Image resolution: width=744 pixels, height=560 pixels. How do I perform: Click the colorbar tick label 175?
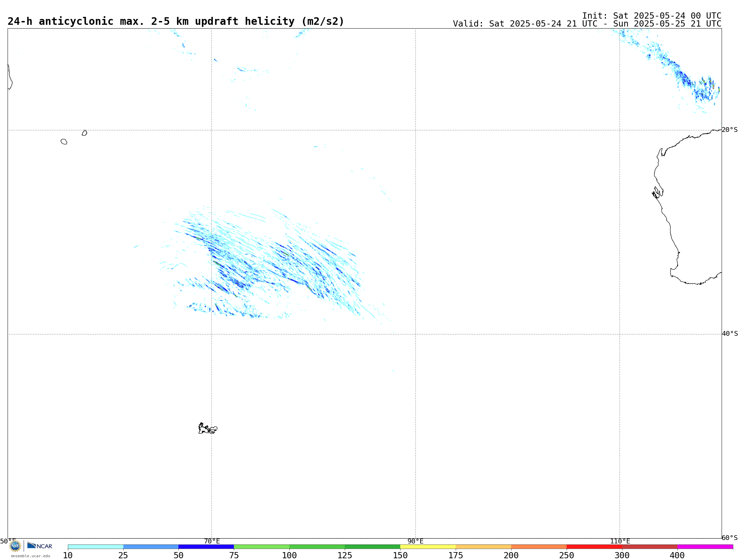456,556
